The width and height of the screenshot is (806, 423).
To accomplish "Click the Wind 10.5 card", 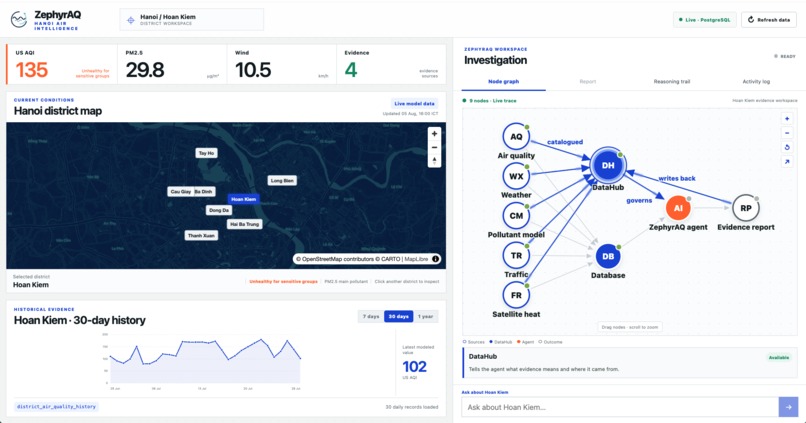I will pos(282,64).
